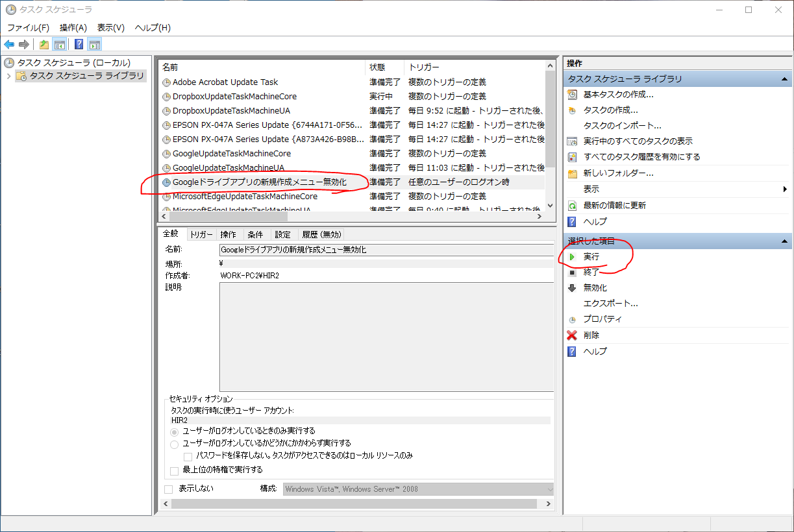
Task: Expand タスク スケジューラ ライブラリ tree chevron
Action: click(x=8, y=76)
